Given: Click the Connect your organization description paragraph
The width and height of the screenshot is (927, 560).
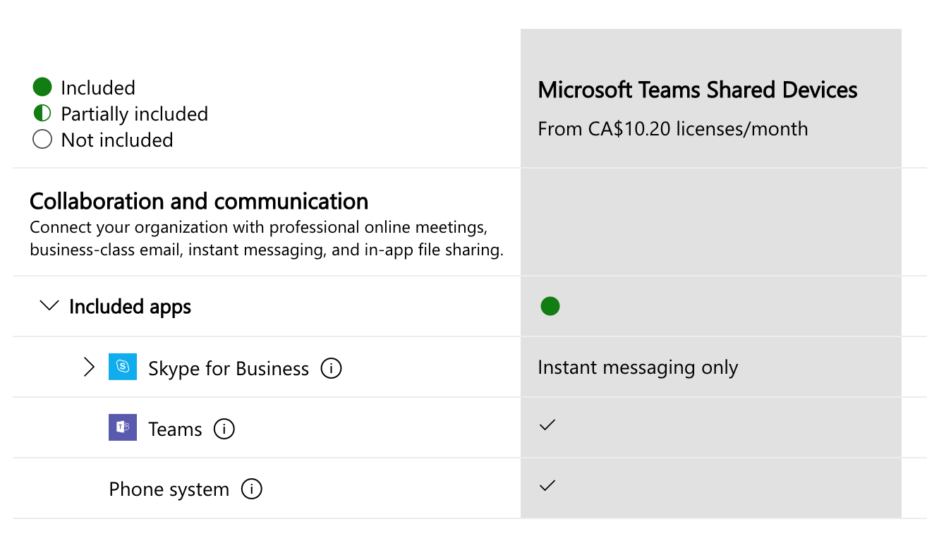Looking at the screenshot, I should tap(267, 239).
